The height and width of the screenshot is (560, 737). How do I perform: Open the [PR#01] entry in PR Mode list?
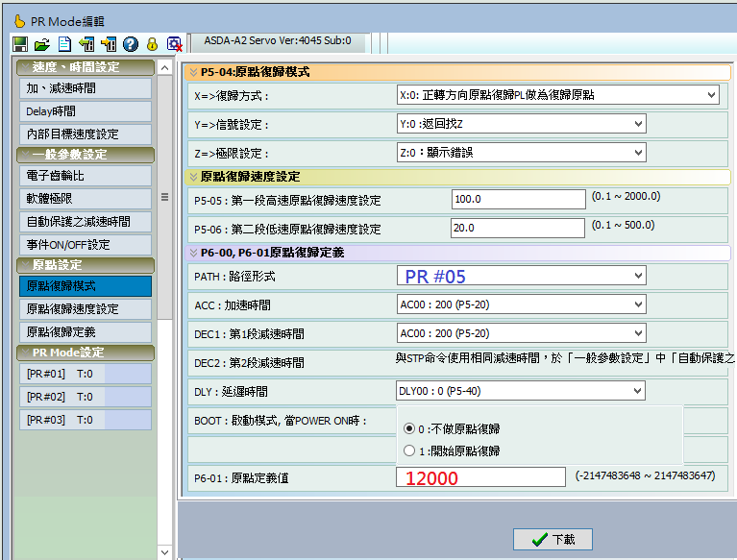coord(85,374)
